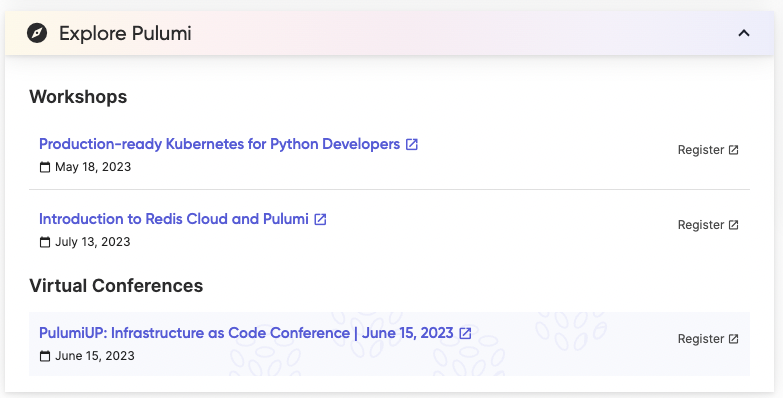Collapse the Explore Pulumi panel chevron
The width and height of the screenshot is (783, 398).
click(744, 33)
